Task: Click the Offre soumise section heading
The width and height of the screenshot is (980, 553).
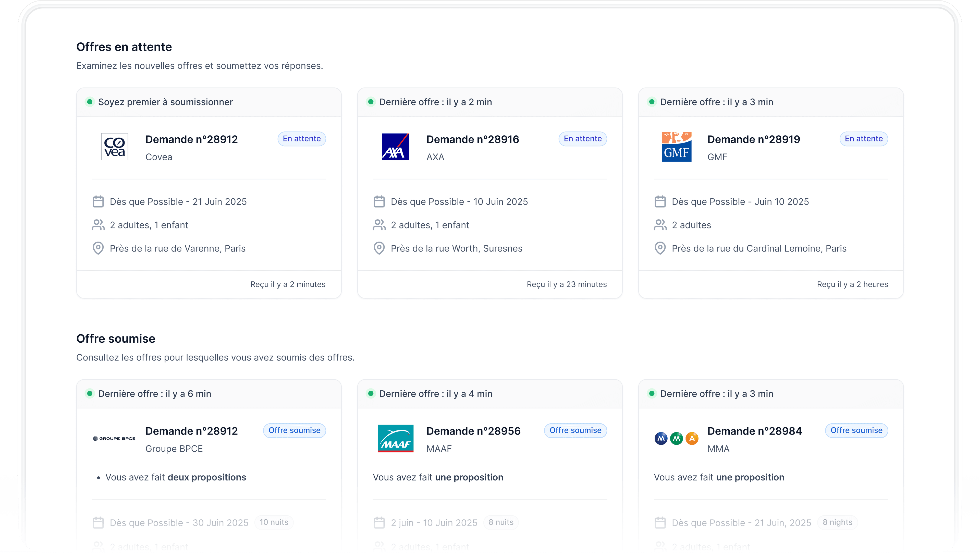Action: click(116, 338)
